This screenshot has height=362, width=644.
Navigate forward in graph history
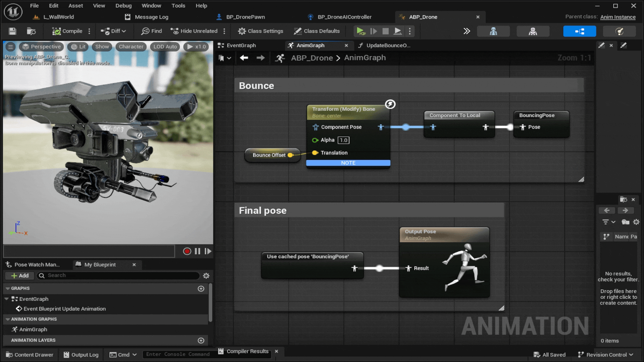pos(261,58)
